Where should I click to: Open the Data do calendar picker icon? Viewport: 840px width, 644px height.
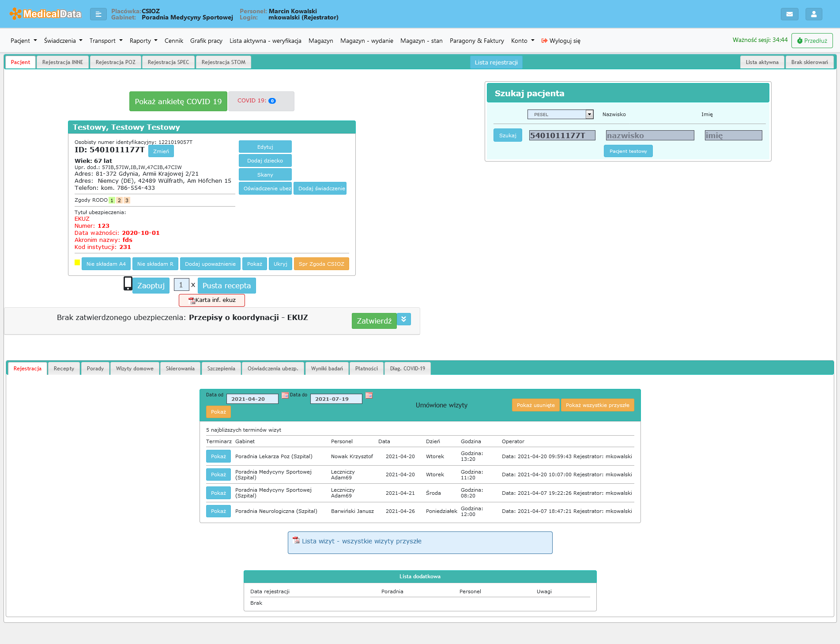pyautogui.click(x=369, y=395)
